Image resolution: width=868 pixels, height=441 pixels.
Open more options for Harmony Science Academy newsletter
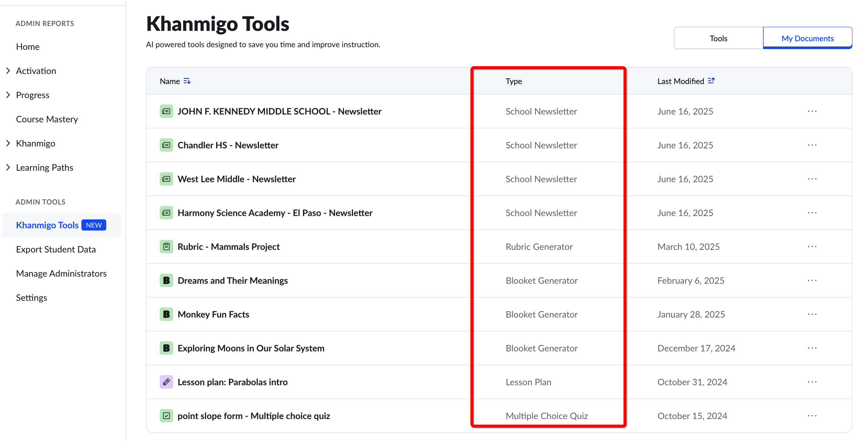click(x=812, y=213)
